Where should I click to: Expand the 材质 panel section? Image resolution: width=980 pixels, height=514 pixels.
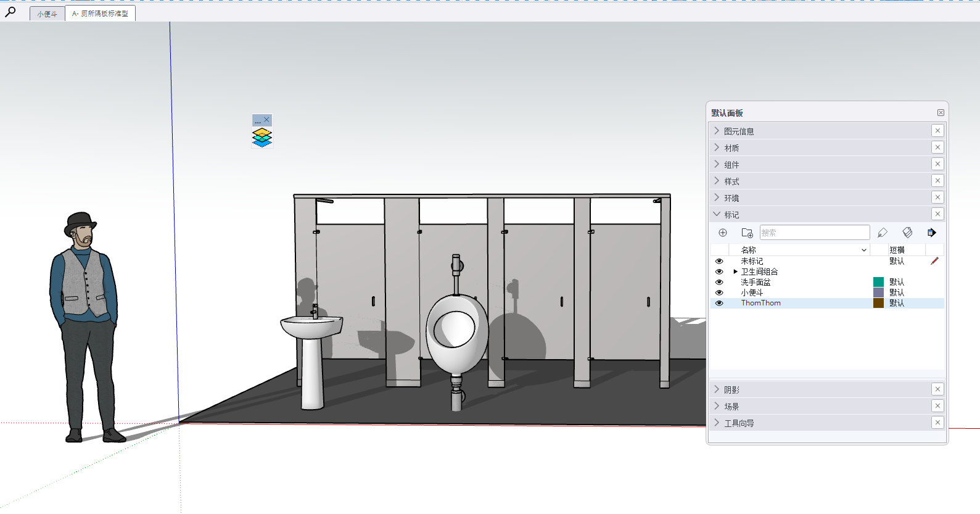pyautogui.click(x=732, y=148)
